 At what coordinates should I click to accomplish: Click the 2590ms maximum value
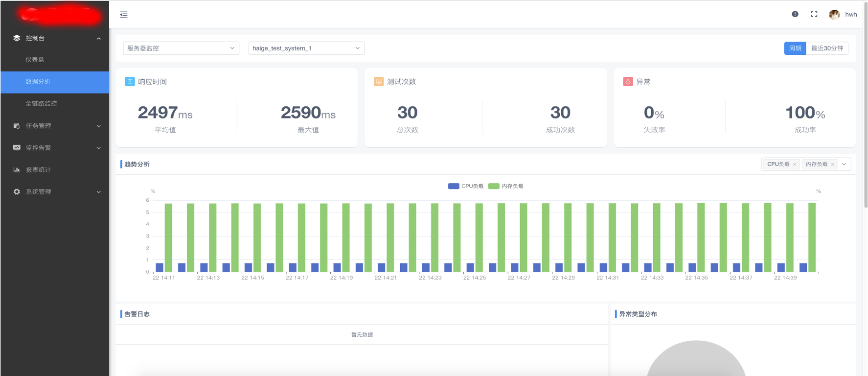308,113
